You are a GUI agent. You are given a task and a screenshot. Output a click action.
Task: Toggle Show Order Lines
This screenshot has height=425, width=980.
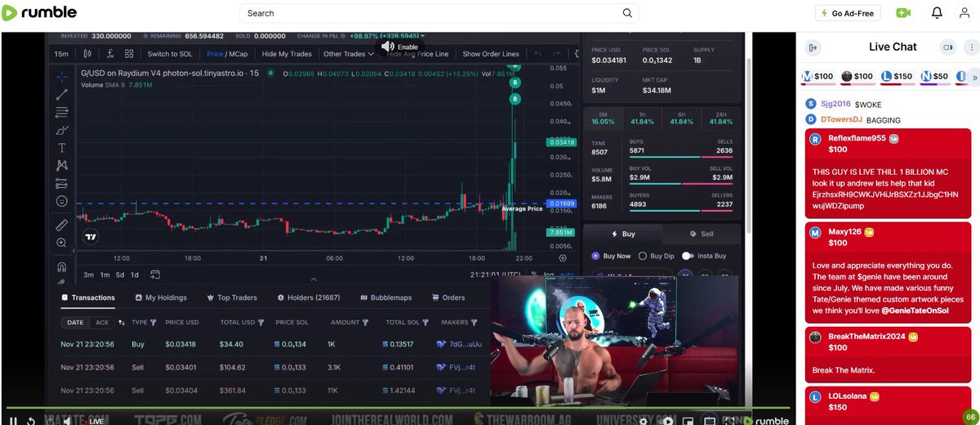point(491,54)
